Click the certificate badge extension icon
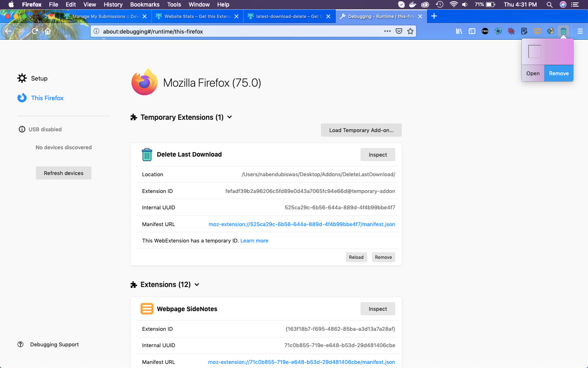Viewport: 588px width, 368px height. [x=550, y=31]
